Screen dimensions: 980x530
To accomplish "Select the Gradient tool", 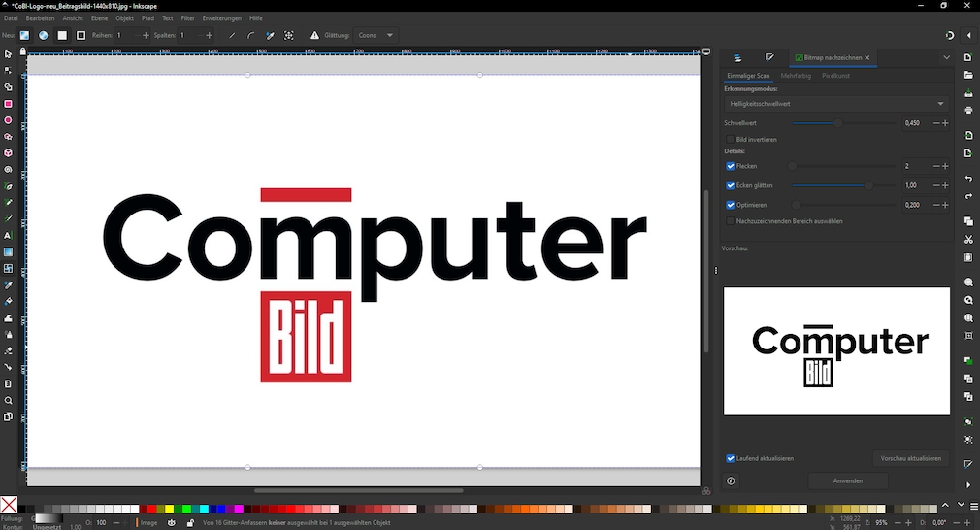I will tap(8, 251).
